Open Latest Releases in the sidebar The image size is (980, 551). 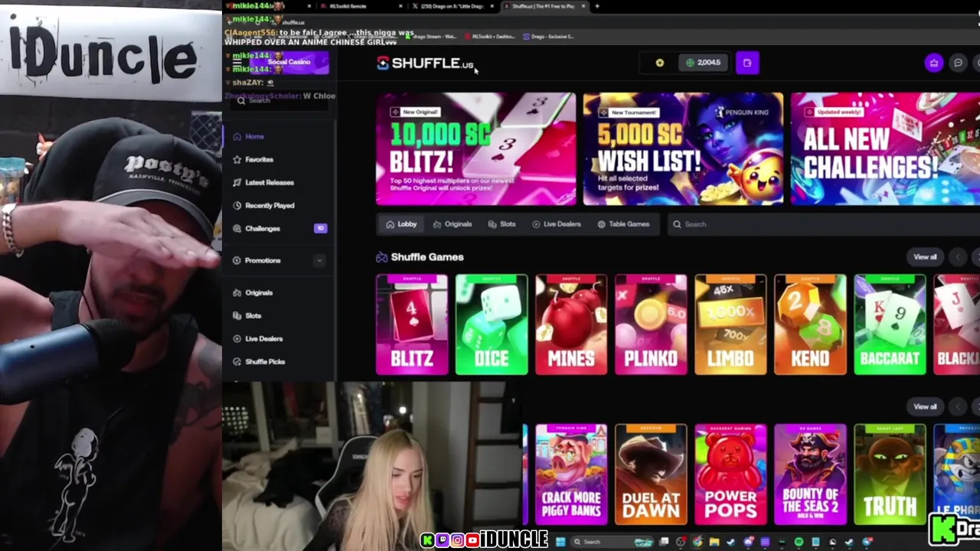coord(263,182)
